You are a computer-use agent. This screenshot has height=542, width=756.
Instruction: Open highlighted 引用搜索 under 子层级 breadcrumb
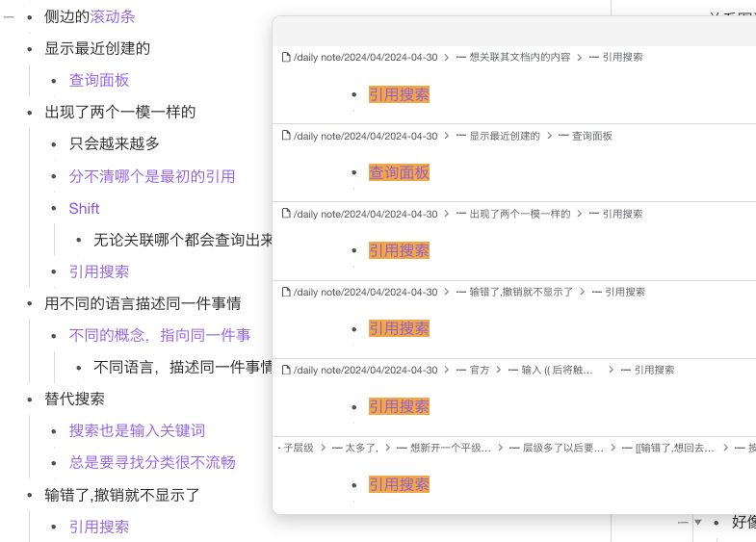[x=399, y=484]
